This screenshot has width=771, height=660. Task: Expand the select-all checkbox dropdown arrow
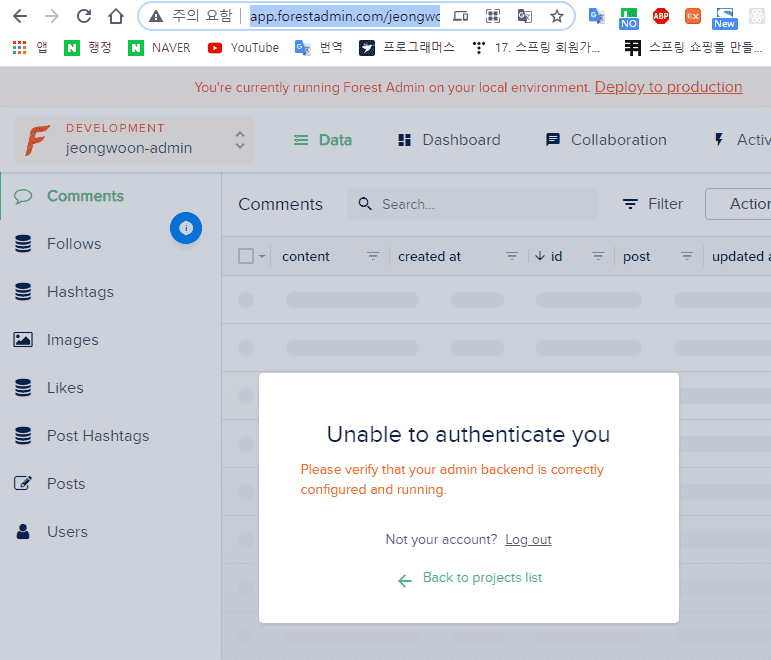coord(262,256)
